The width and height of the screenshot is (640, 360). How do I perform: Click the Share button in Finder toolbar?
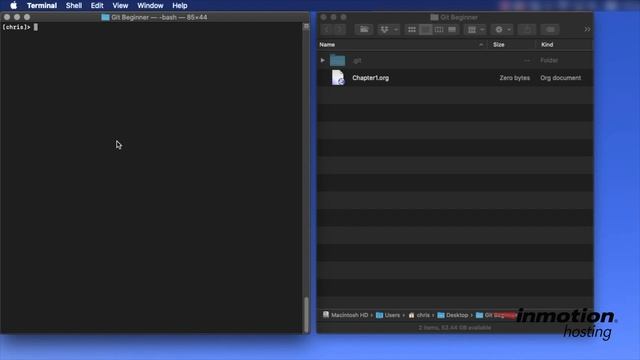pyautogui.click(x=527, y=29)
